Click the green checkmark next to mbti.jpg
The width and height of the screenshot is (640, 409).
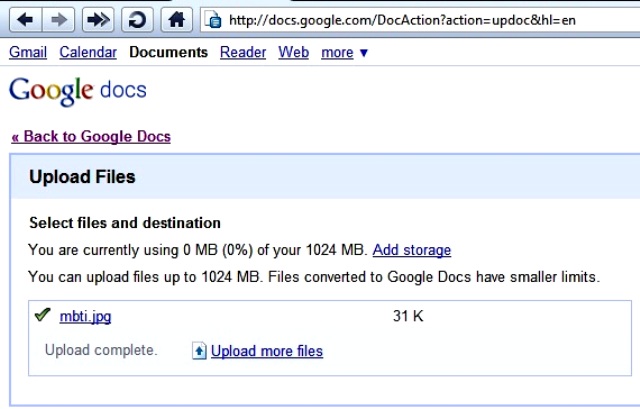42,316
